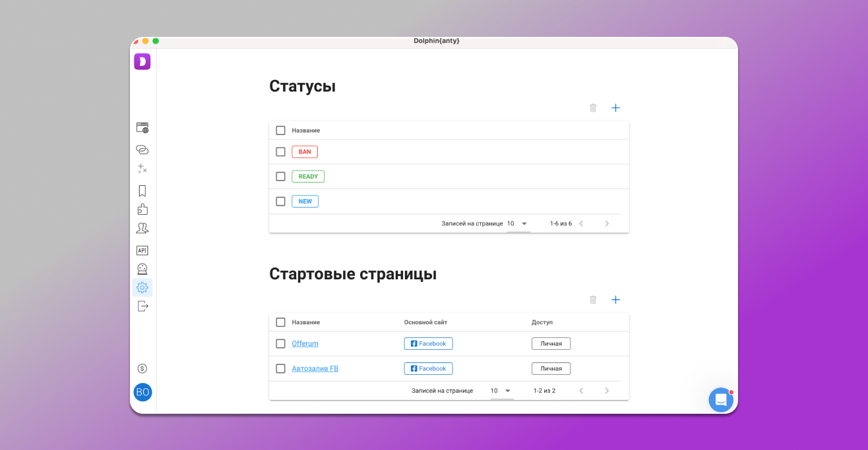Add a new status with the plus button

(615, 107)
